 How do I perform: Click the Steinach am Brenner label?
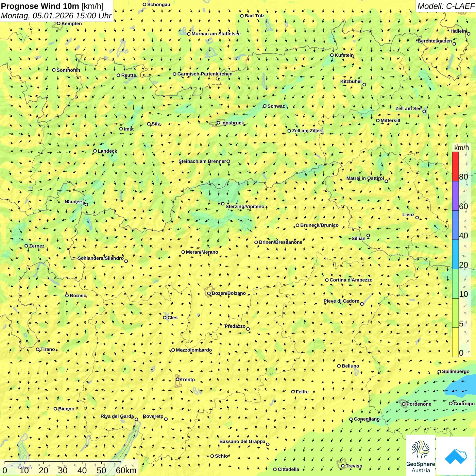202,161
